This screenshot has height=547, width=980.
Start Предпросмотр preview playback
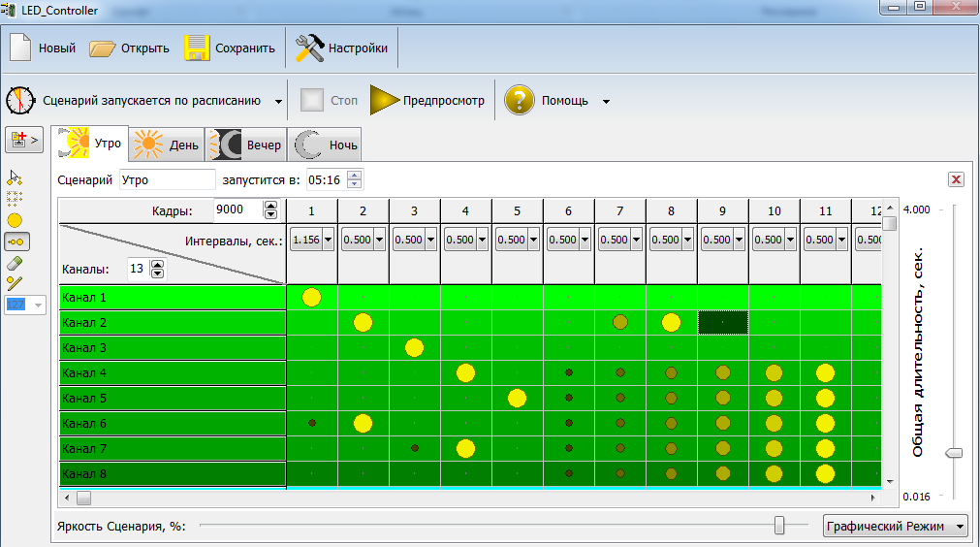427,100
